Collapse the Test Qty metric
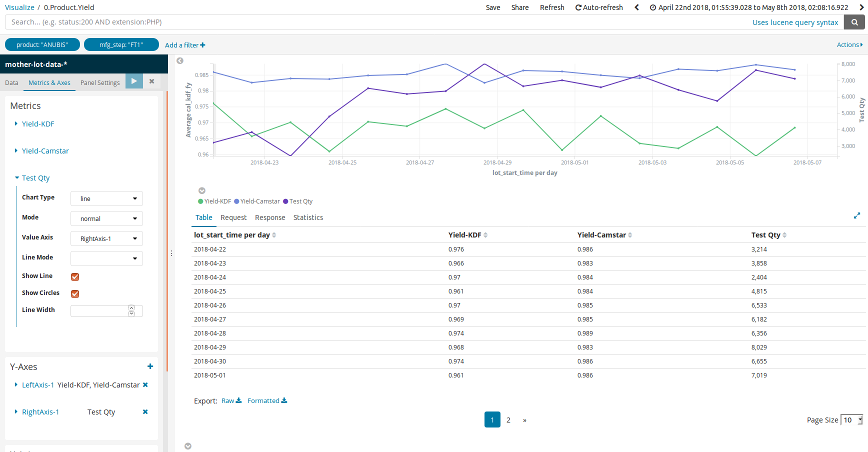Screen dimensions: 868x452 point(32,178)
